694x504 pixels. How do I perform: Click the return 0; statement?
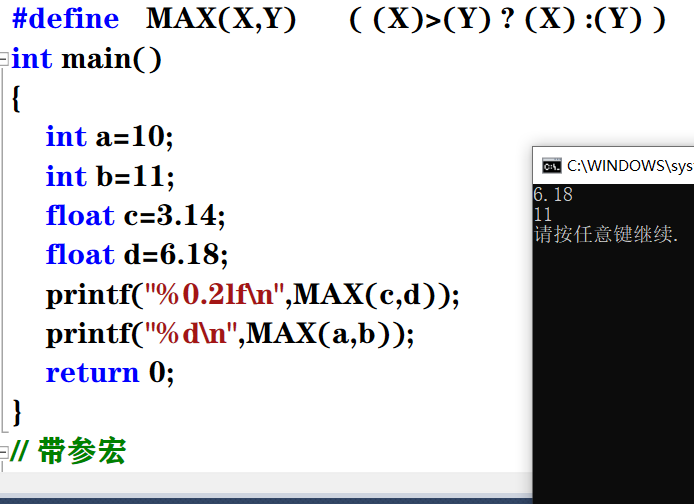click(110, 373)
